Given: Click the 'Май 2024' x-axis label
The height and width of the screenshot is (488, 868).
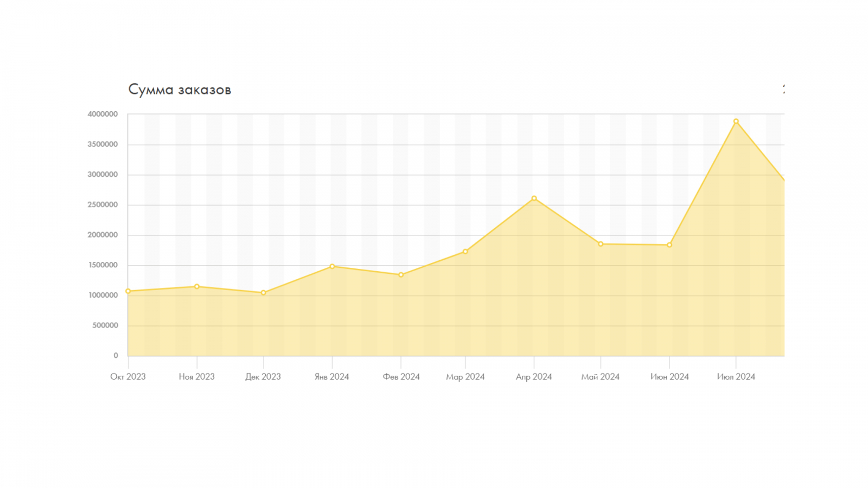Looking at the screenshot, I should pyautogui.click(x=601, y=377).
